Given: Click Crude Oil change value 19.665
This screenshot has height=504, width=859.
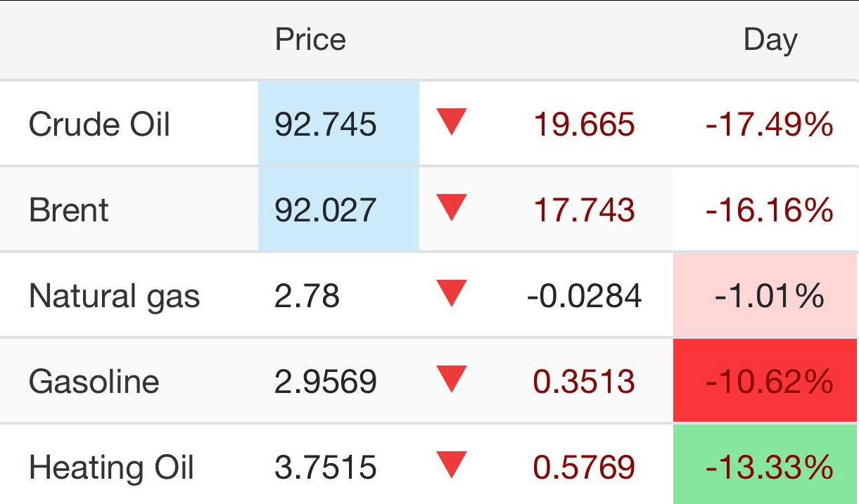Looking at the screenshot, I should [x=584, y=125].
